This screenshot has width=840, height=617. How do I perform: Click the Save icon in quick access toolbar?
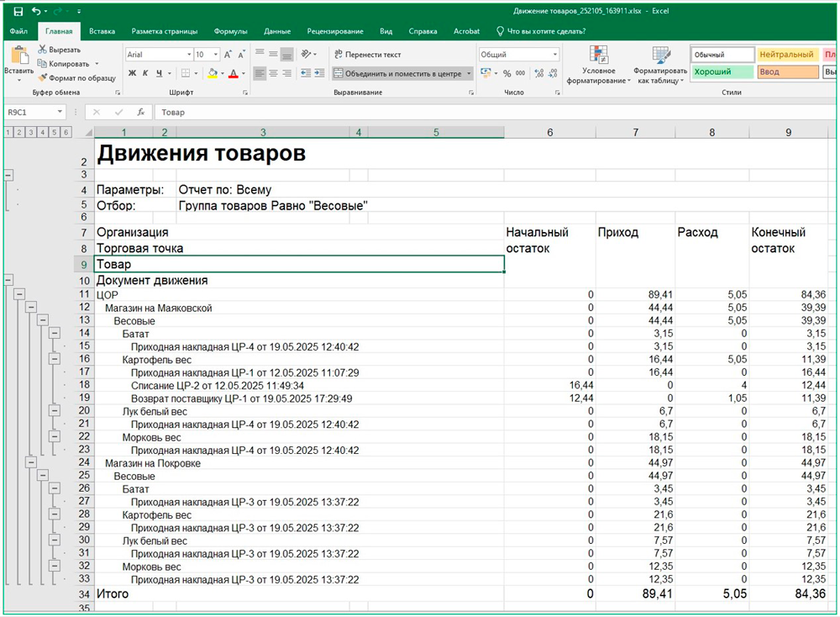tap(18, 11)
